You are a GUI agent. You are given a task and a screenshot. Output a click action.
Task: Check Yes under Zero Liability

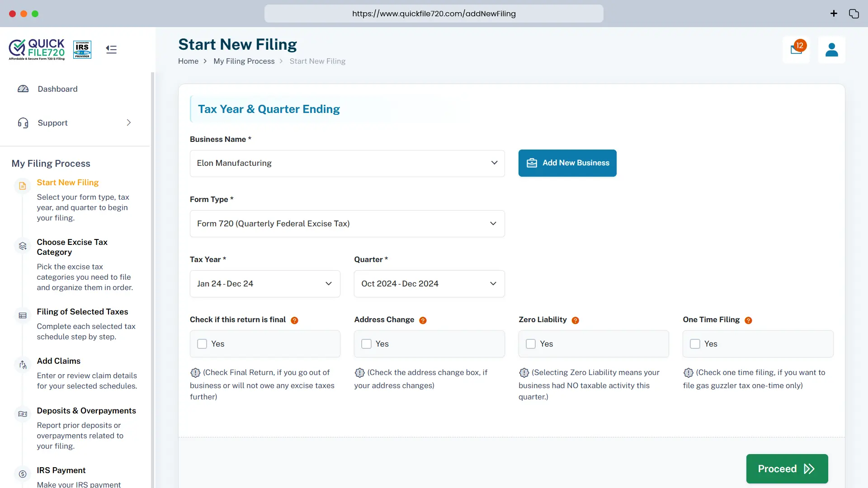(x=530, y=344)
